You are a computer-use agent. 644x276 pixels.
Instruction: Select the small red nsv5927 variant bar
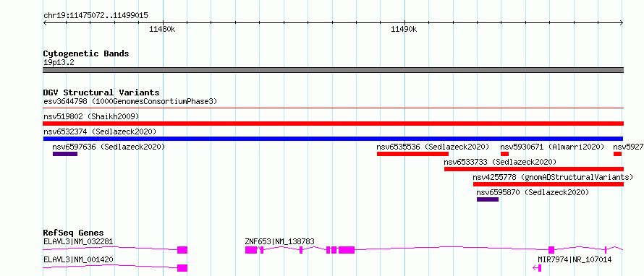point(617,154)
